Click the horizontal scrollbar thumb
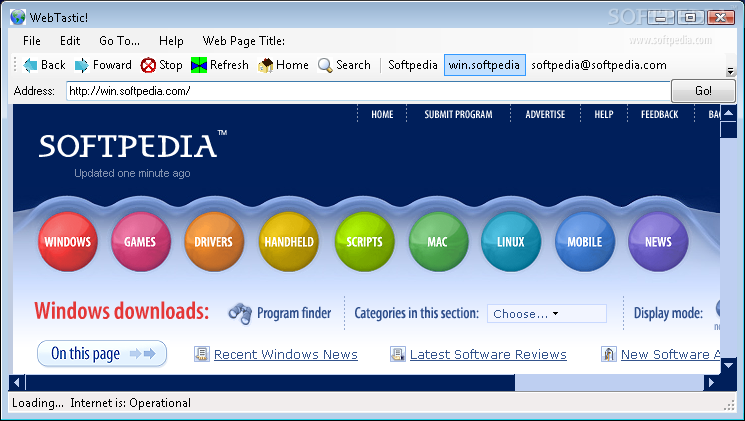Image resolution: width=745 pixels, height=421 pixels. [x=270, y=383]
